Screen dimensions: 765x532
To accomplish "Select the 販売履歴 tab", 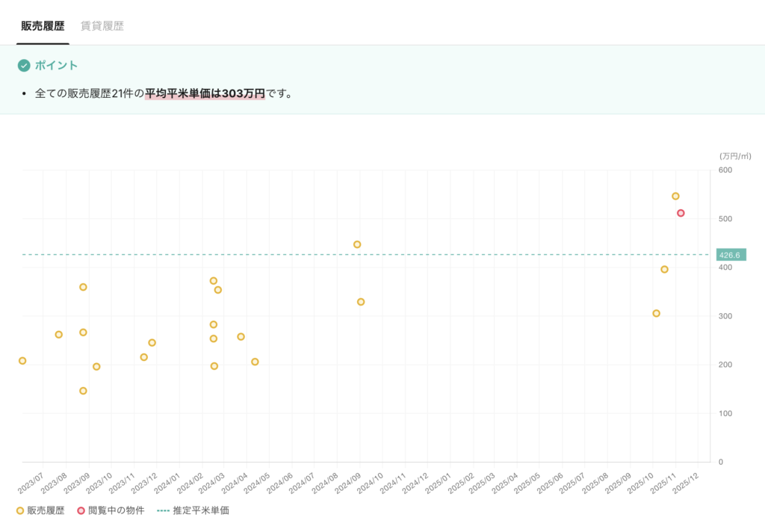I will point(43,26).
